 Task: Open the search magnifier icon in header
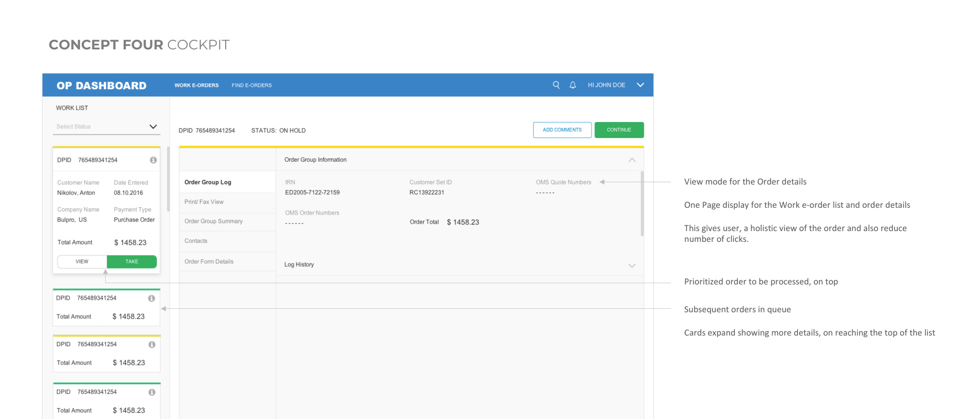pos(556,85)
